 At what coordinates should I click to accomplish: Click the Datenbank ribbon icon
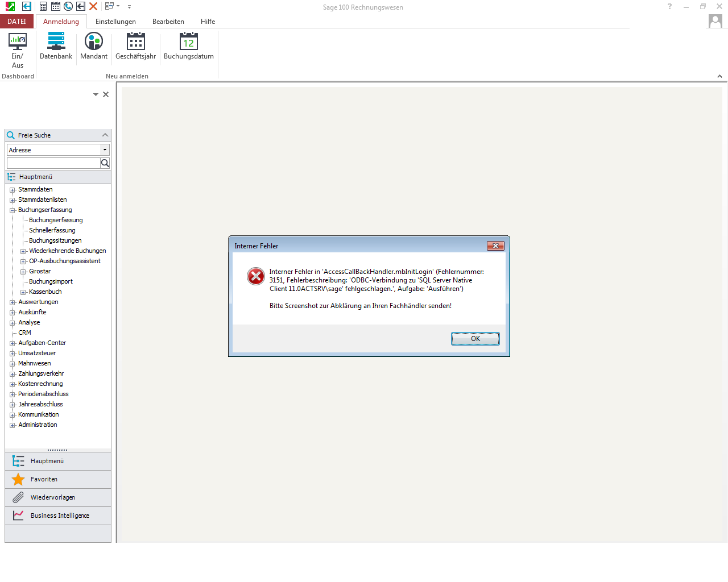coord(56,42)
